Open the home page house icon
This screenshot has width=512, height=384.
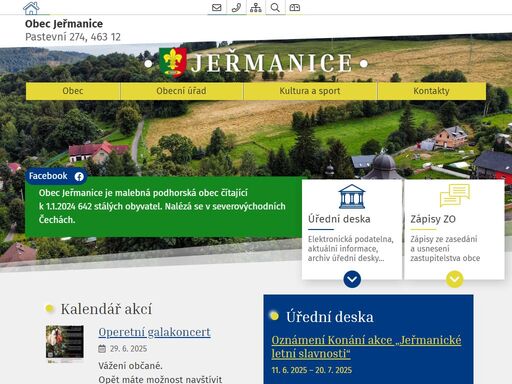(x=31, y=8)
